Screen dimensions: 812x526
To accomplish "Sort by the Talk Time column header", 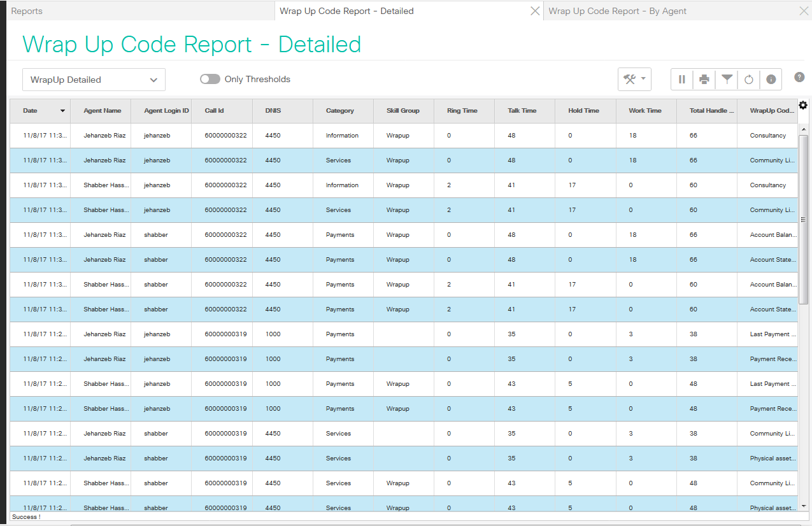I will pos(522,111).
